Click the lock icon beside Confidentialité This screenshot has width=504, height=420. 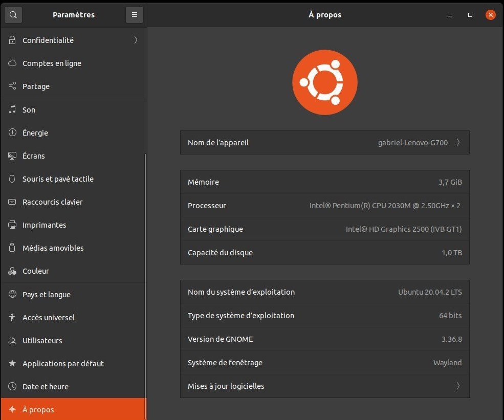pyautogui.click(x=13, y=40)
